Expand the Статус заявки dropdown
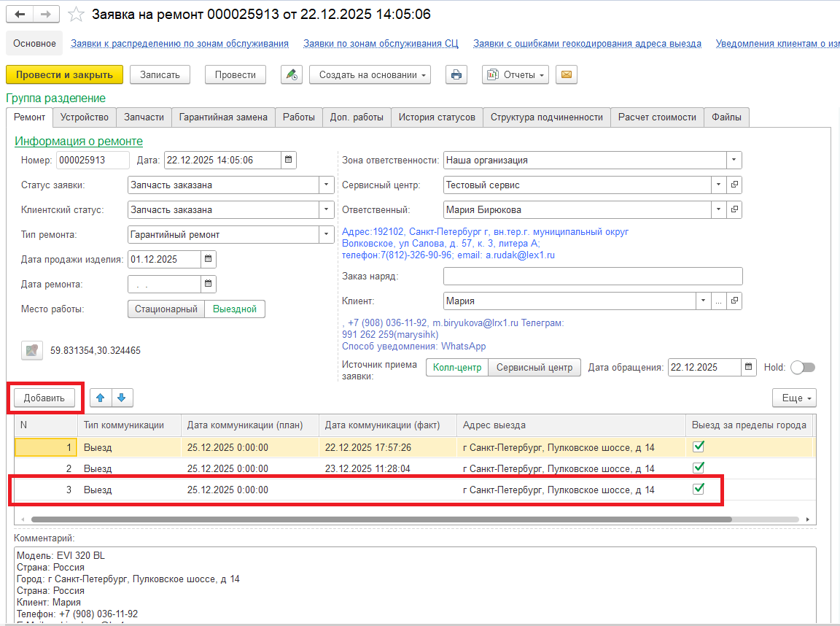Screen dimensions: 840x626 click(326, 185)
